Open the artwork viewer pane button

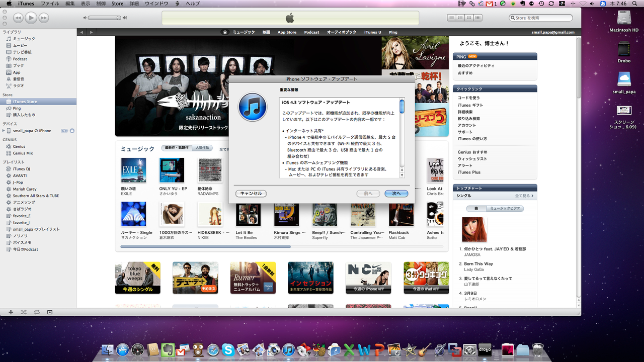click(x=50, y=312)
